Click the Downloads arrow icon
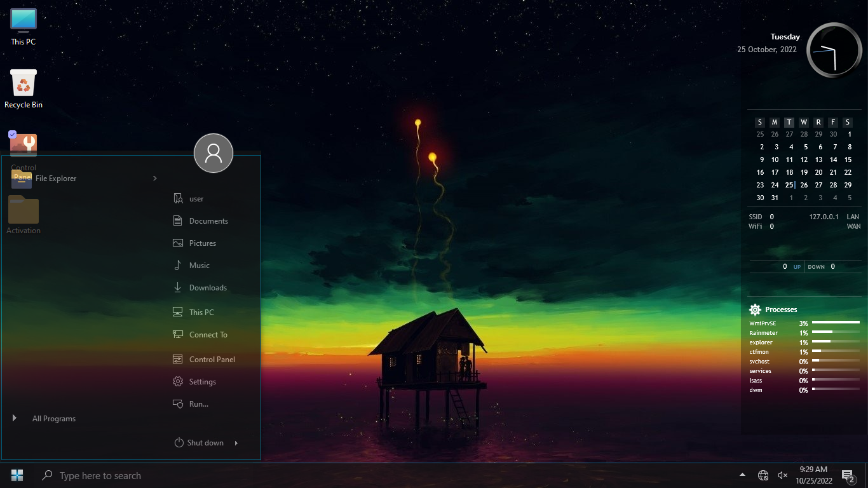868x488 pixels. click(178, 288)
